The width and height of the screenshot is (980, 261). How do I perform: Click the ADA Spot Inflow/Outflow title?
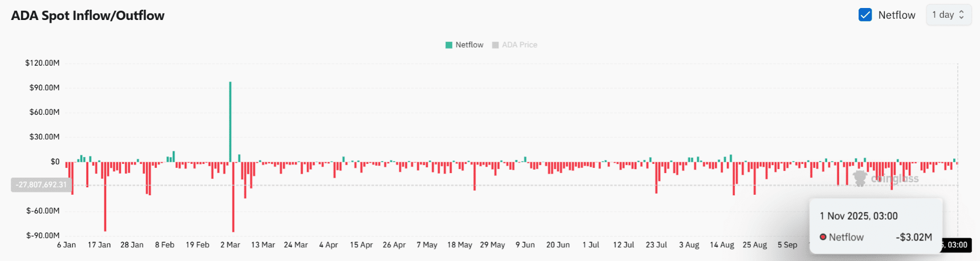coord(88,15)
